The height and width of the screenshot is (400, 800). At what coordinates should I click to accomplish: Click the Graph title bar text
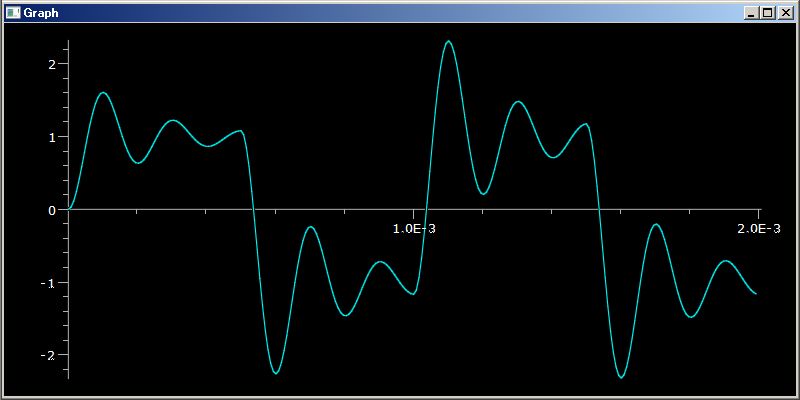pyautogui.click(x=41, y=13)
